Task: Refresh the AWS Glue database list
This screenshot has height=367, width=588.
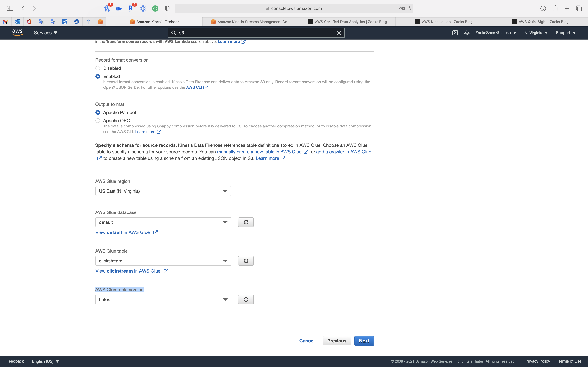Action: point(246,222)
